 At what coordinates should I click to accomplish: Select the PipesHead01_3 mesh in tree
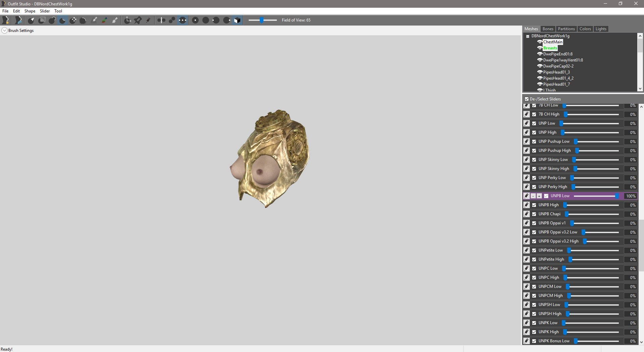click(556, 72)
